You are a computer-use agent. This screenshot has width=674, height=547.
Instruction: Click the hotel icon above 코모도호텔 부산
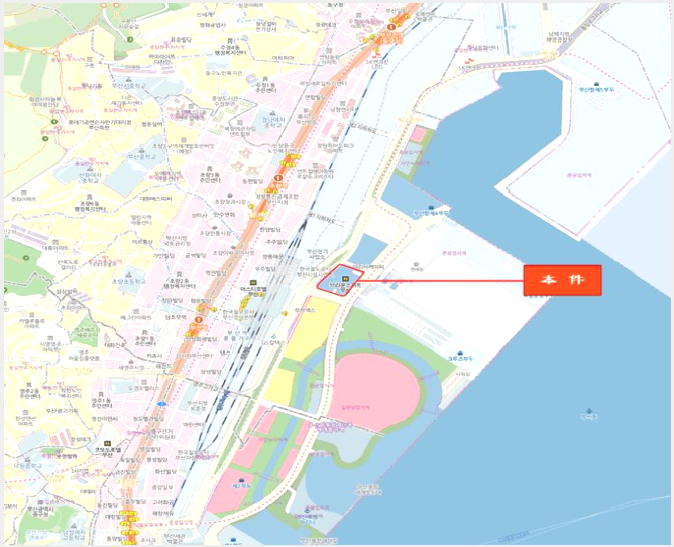pyautogui.click(x=107, y=443)
